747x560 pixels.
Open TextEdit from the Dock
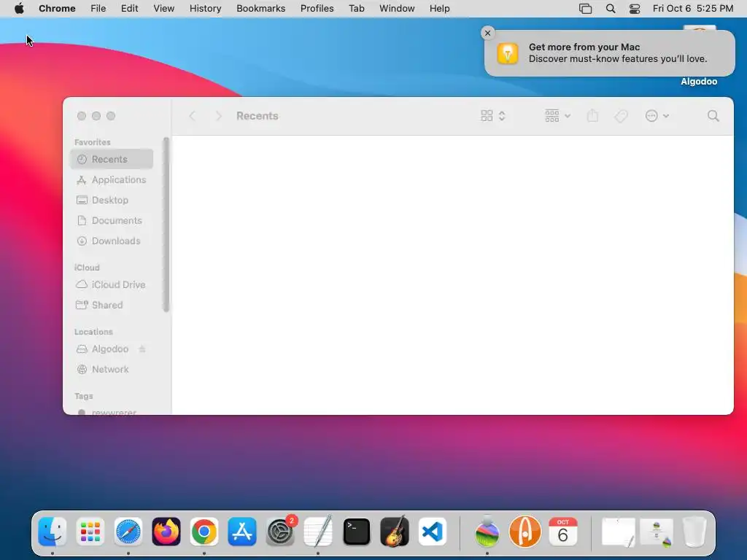click(318, 532)
